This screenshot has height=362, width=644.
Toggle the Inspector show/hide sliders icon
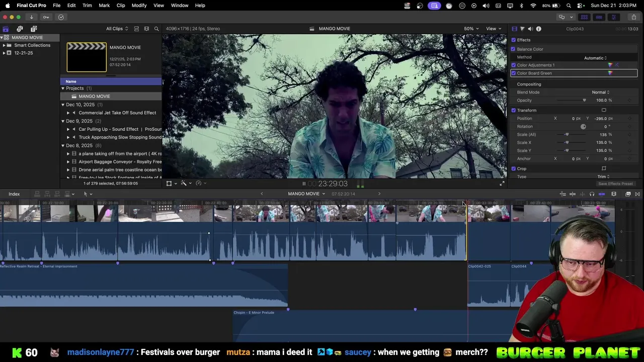coord(613,17)
